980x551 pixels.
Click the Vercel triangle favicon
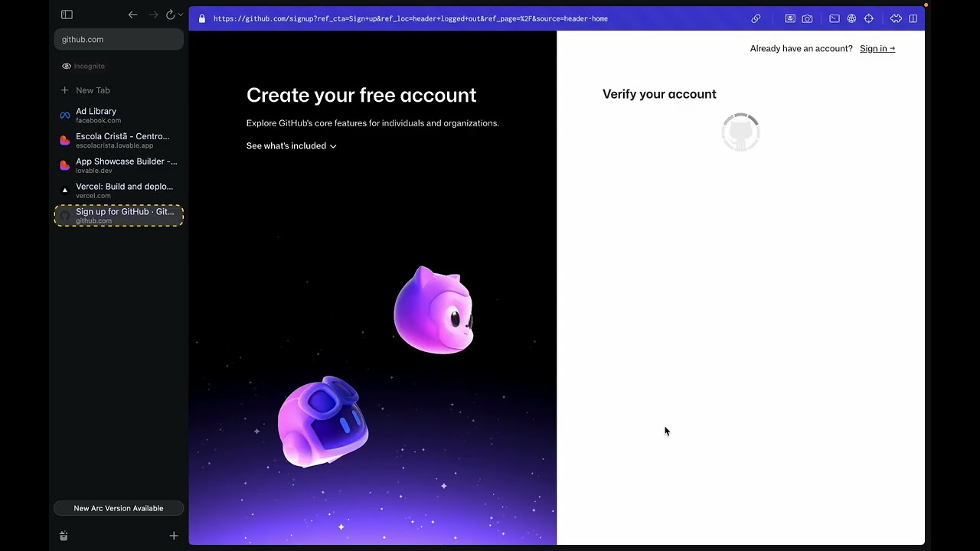(x=65, y=191)
